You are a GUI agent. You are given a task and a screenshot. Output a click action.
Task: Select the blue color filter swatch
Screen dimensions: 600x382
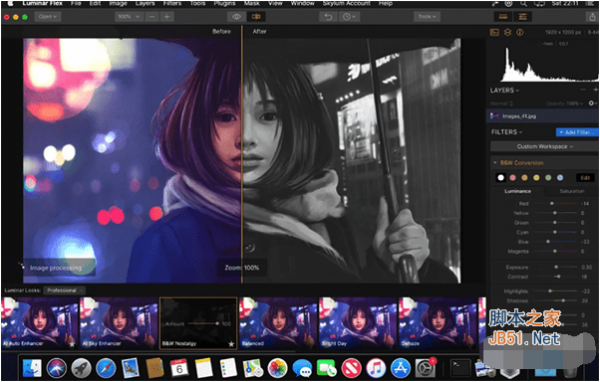(x=560, y=178)
